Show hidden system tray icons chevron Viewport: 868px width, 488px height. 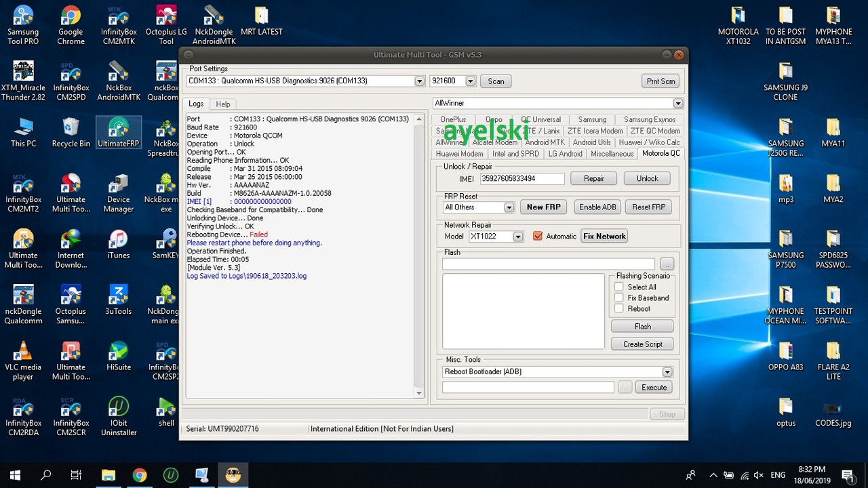pos(713,475)
